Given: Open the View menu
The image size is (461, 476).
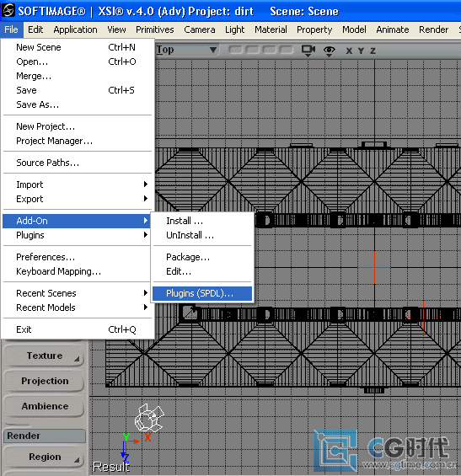Looking at the screenshot, I should 116,29.
